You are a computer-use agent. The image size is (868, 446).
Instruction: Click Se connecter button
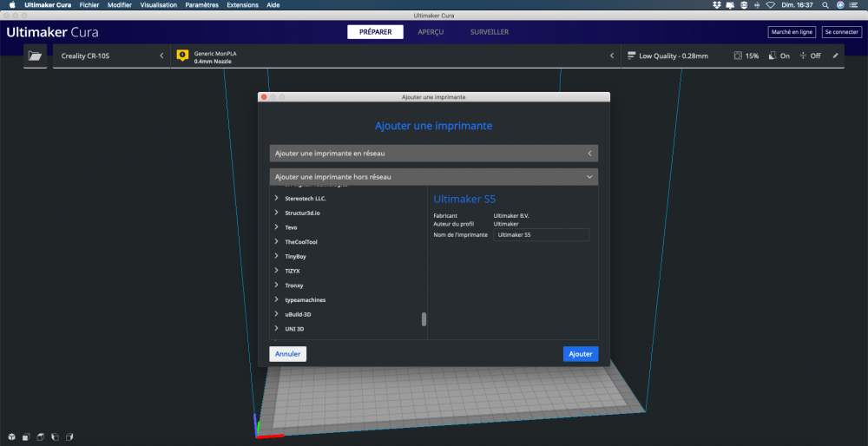pos(841,32)
